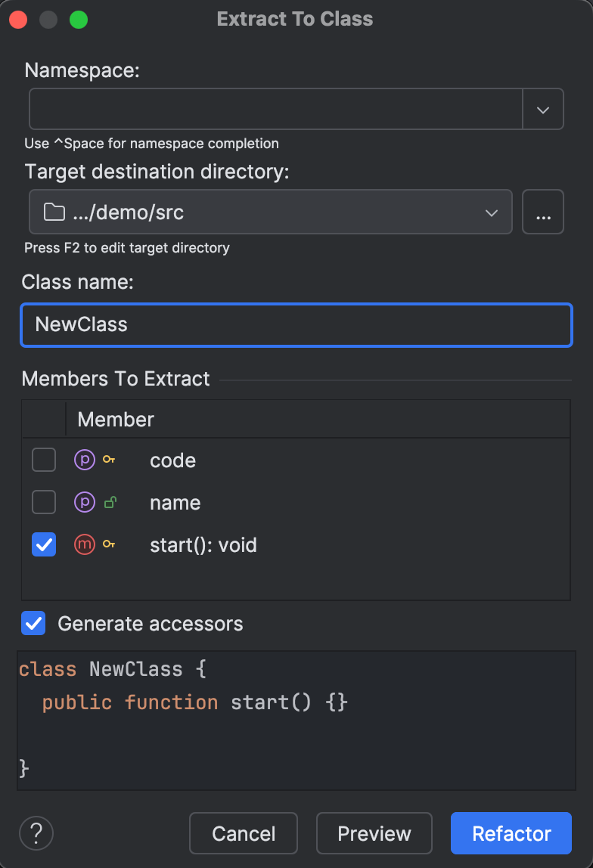Viewport: 593px width, 868px height.
Task: Open the Preview of the refactoring
Action: [374, 833]
